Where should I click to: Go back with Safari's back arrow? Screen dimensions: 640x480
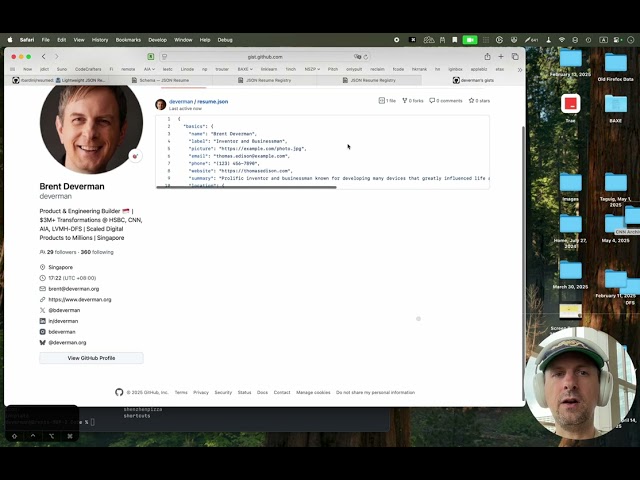click(x=44, y=57)
